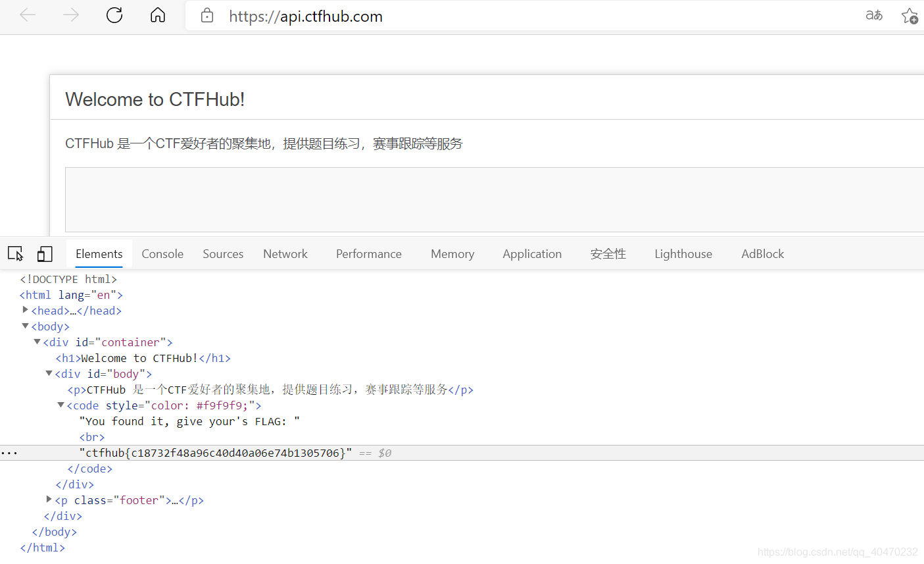
Task: Select the <!DOCTYPE html> line
Action: click(x=68, y=279)
